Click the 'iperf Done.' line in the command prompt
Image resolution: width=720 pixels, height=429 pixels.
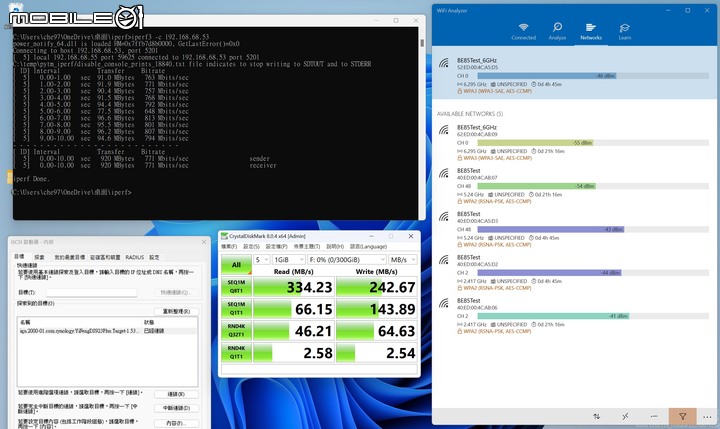31,179
